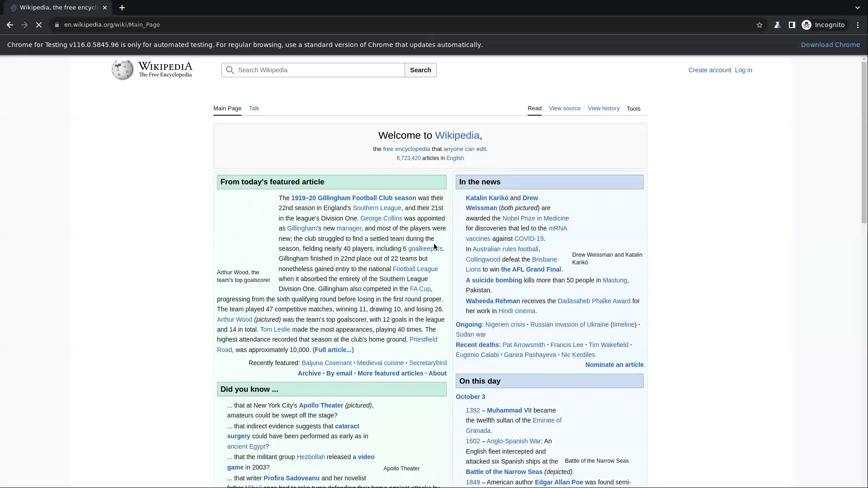
Task: Stop page loading with the X icon
Action: click(39, 25)
